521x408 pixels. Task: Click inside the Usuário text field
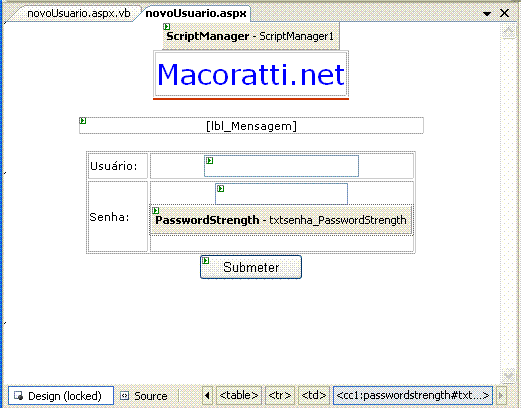tap(281, 166)
